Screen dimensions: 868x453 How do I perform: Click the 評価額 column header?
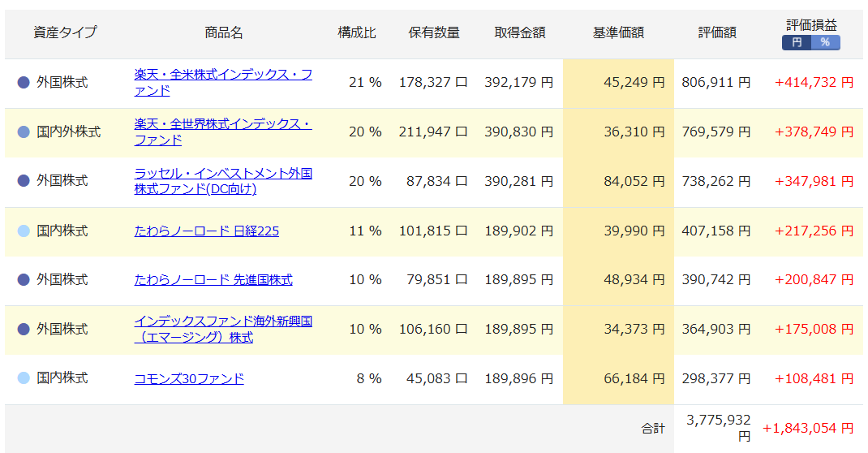[717, 32]
